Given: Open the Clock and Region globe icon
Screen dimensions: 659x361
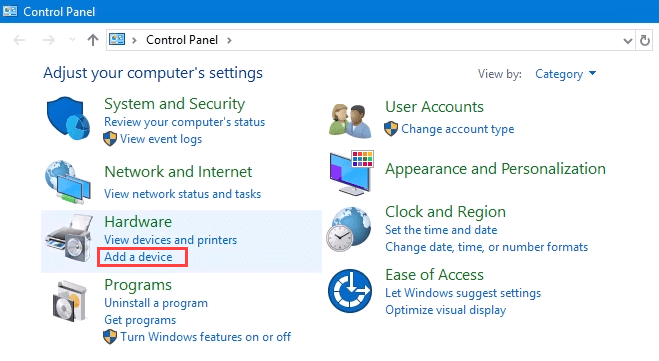Looking at the screenshot, I should (349, 229).
